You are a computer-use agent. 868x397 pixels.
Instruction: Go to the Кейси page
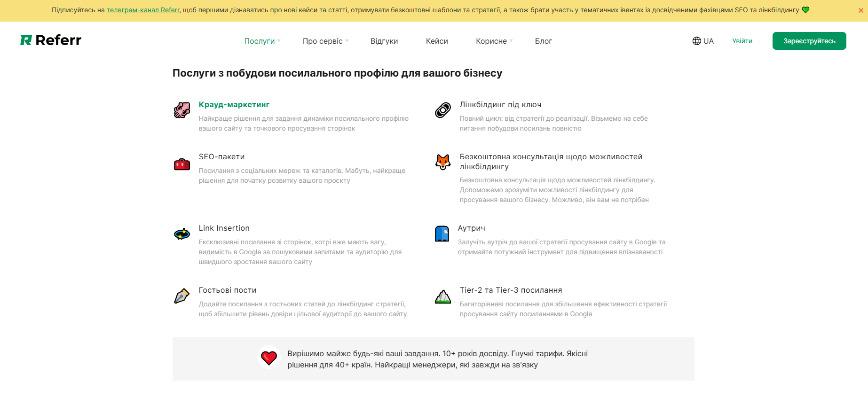(x=437, y=41)
